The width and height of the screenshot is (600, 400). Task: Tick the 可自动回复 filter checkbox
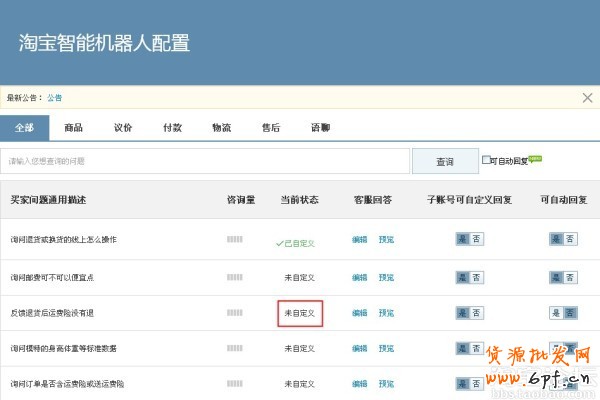(487, 160)
